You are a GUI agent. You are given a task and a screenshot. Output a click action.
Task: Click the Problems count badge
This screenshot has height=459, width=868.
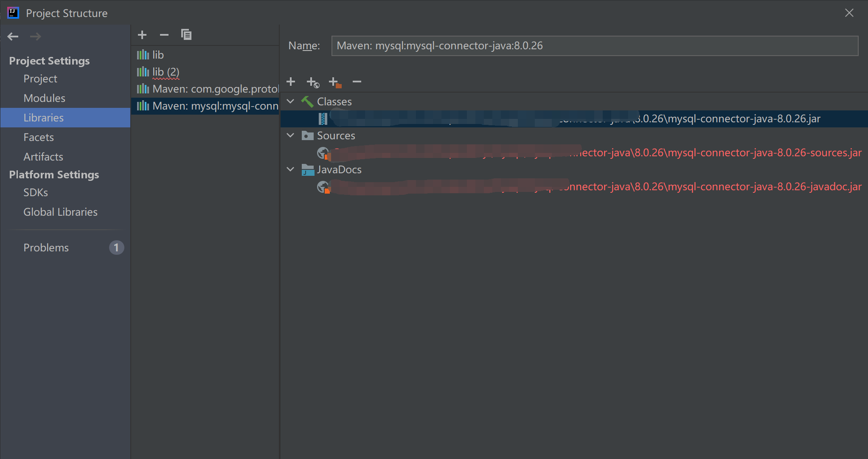(x=116, y=248)
